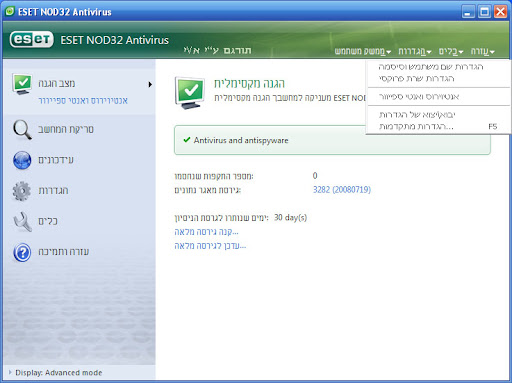Viewport: 512px width, 383px height.
Task: Open the user interface dropdown menu
Action: 363,51
